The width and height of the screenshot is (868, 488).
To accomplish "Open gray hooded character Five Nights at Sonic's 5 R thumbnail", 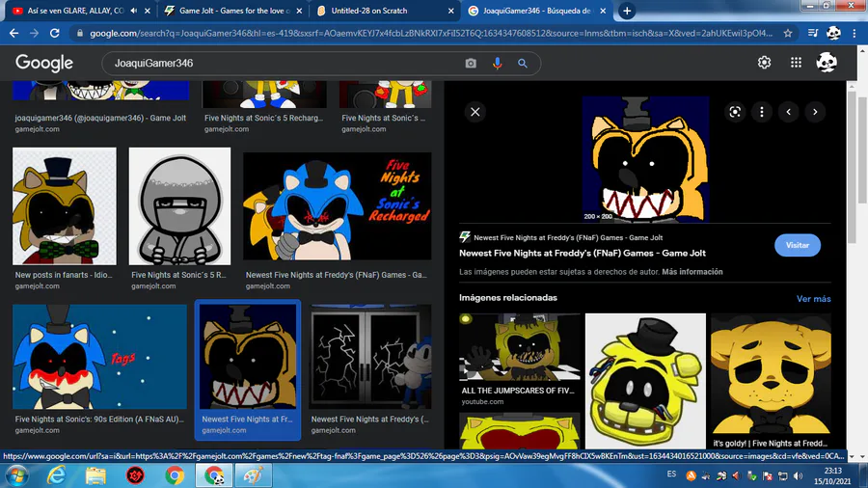I will [179, 205].
